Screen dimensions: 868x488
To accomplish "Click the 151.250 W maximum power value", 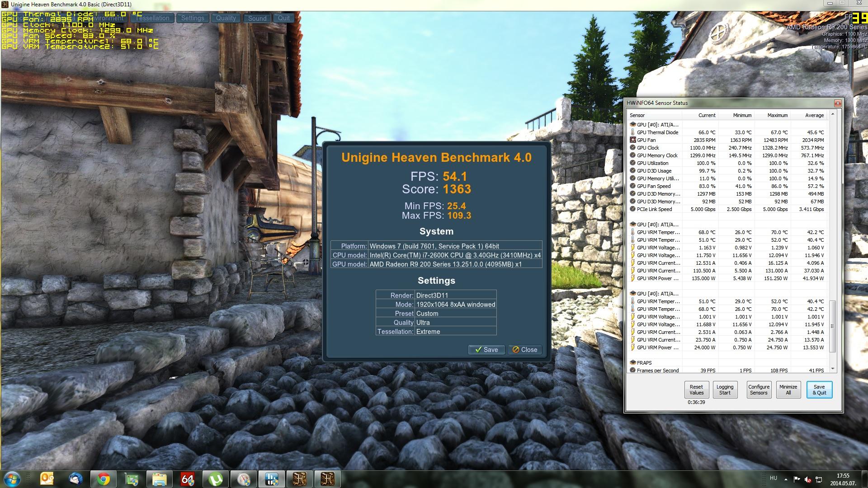I will [774, 278].
